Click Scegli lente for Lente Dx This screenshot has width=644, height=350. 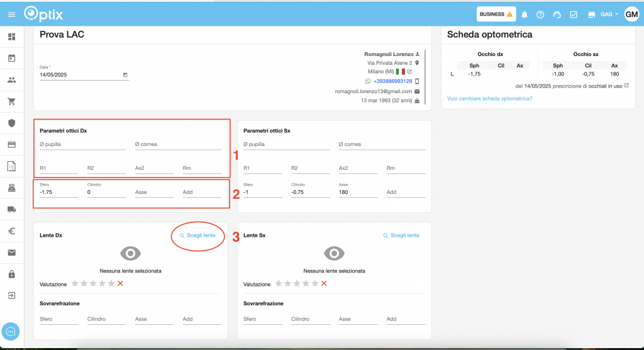197,235
